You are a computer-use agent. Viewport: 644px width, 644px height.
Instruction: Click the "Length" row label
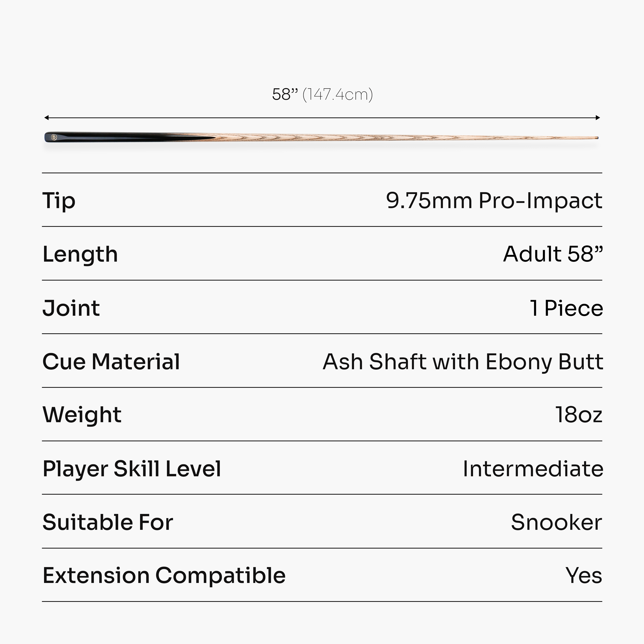coord(80,254)
